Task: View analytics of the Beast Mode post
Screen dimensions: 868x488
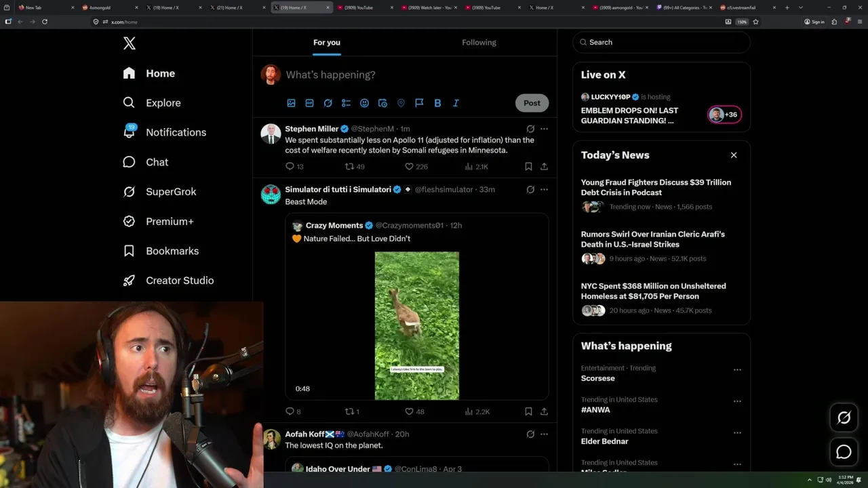Action: click(x=477, y=411)
